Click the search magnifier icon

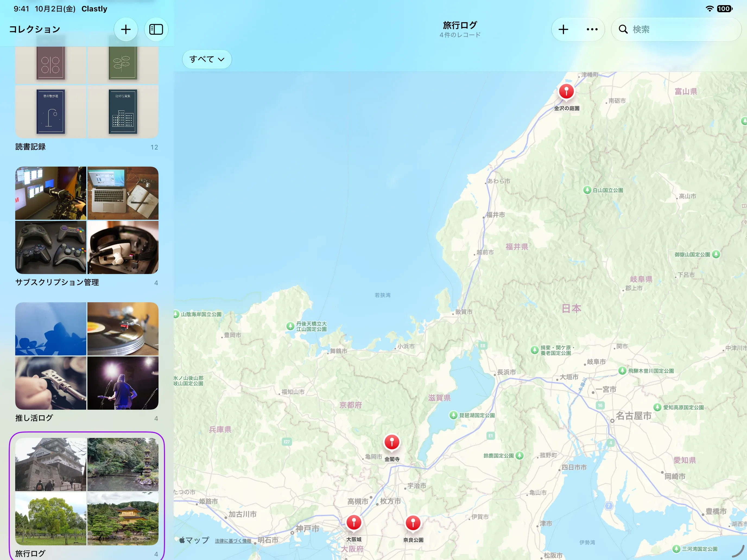click(x=623, y=29)
